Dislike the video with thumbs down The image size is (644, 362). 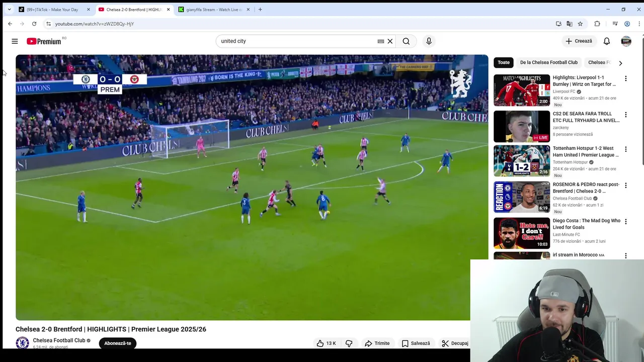tap(349, 343)
